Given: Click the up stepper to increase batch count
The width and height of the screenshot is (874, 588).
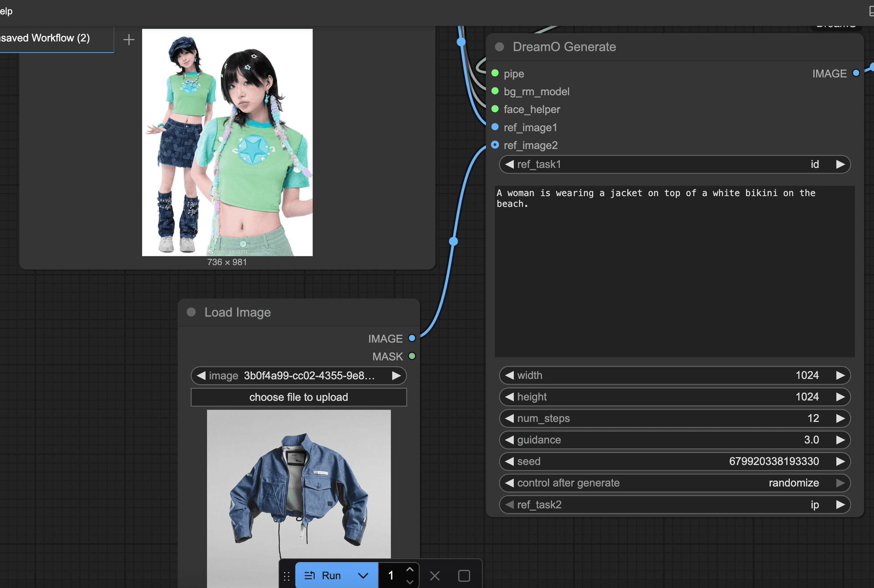Looking at the screenshot, I should 409,569.
